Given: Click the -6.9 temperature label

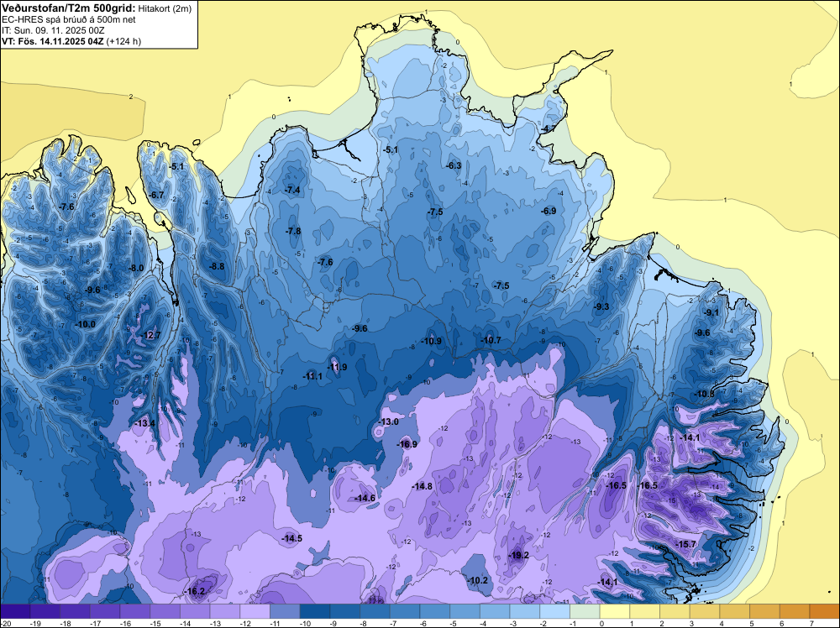Looking at the screenshot, I should [x=549, y=211].
